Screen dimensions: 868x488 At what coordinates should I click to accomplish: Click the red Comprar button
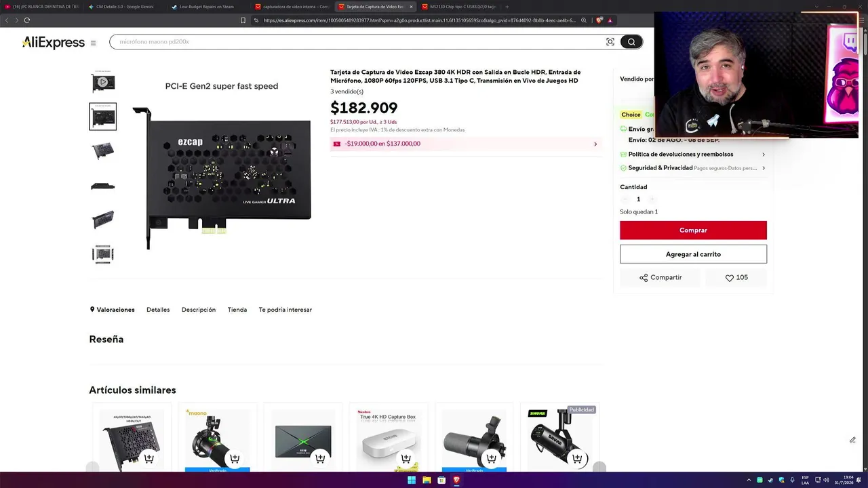click(x=693, y=230)
